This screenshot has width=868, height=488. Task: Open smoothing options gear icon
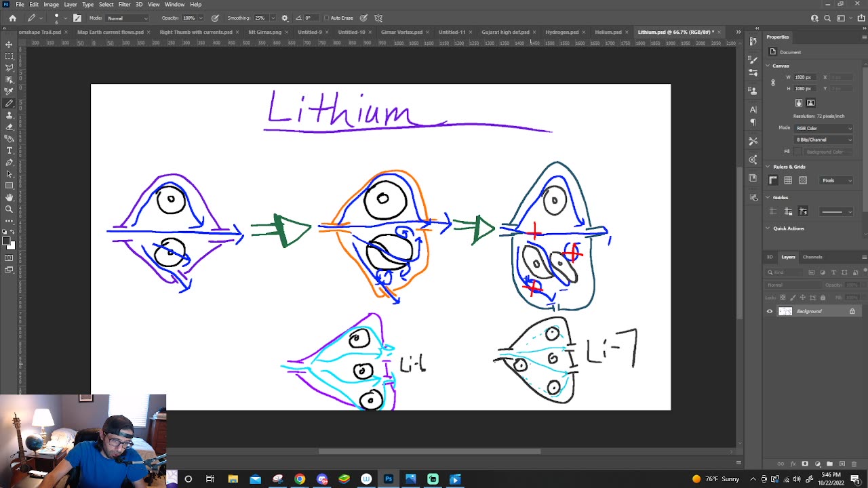[285, 18]
